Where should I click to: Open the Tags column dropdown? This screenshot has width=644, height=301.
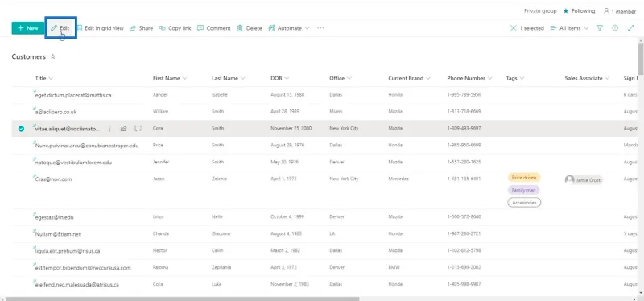[x=515, y=78]
